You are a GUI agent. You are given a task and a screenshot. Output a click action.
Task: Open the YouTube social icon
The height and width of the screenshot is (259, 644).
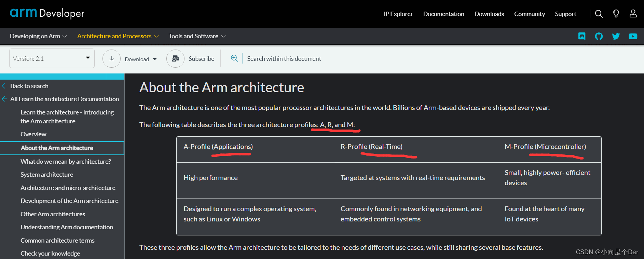pyautogui.click(x=633, y=36)
